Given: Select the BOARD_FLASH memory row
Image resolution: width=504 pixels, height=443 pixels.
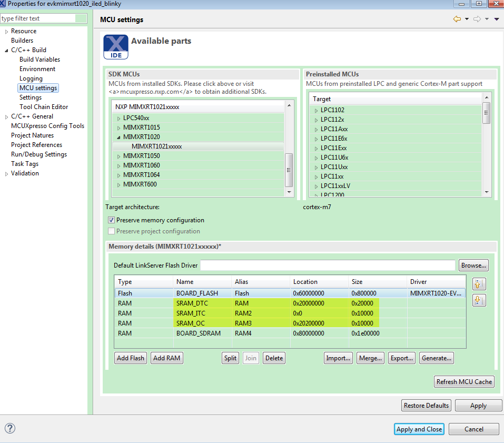Looking at the screenshot, I should [290, 293].
